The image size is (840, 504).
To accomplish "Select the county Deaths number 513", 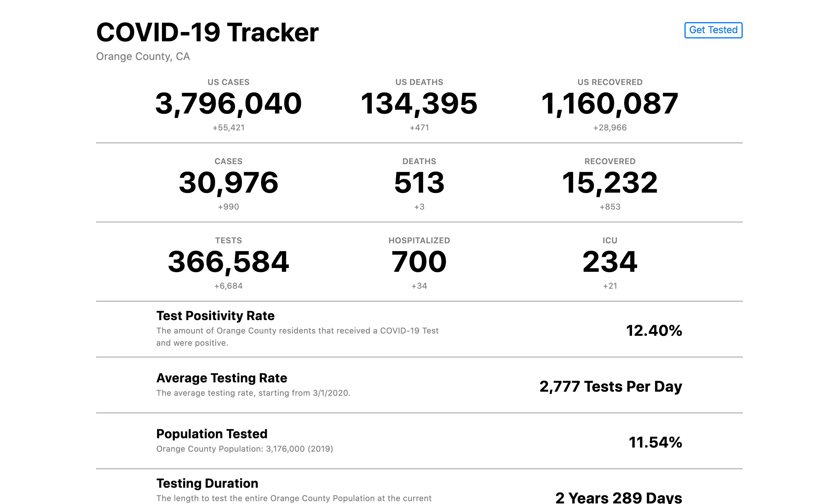I will pyautogui.click(x=419, y=183).
